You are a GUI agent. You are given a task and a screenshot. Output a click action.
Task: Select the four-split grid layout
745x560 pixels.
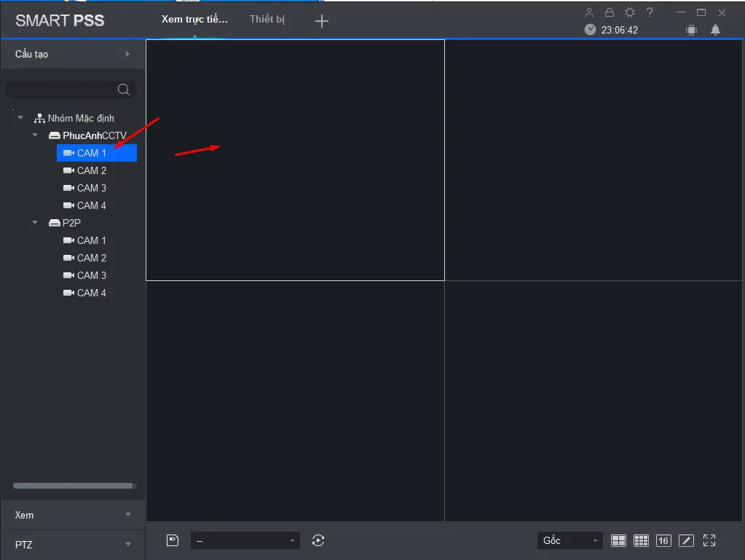coord(618,540)
